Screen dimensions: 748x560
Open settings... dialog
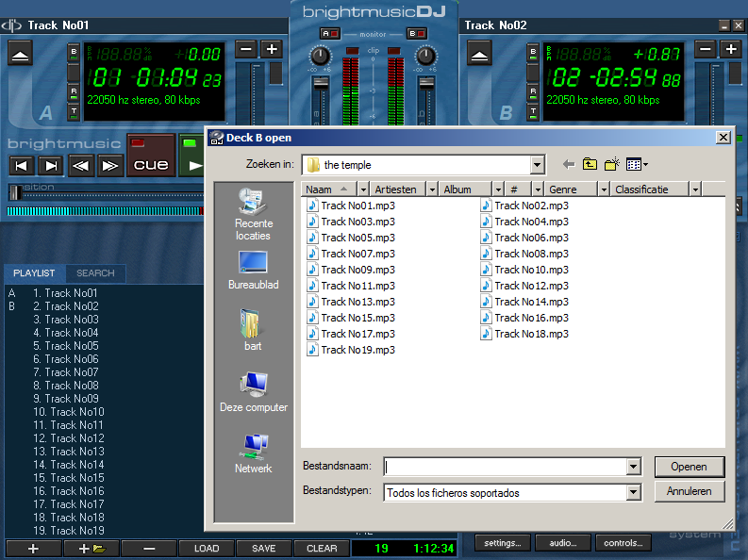[502, 543]
